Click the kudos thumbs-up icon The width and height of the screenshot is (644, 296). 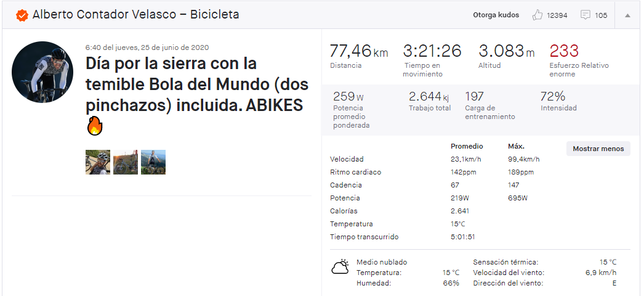[537, 15]
